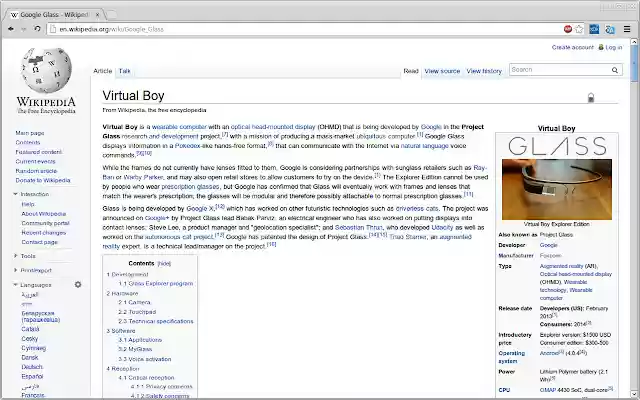Click the browser back arrow button
Screen dimensions: 640x400
coord(11,29)
